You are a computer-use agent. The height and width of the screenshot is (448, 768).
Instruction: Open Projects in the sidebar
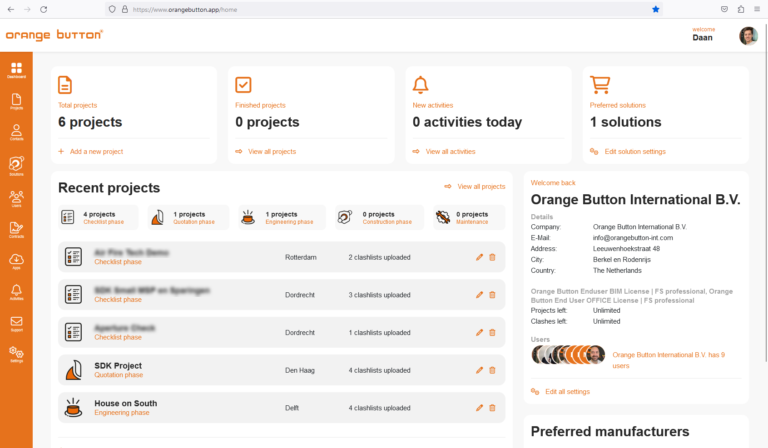(x=16, y=101)
